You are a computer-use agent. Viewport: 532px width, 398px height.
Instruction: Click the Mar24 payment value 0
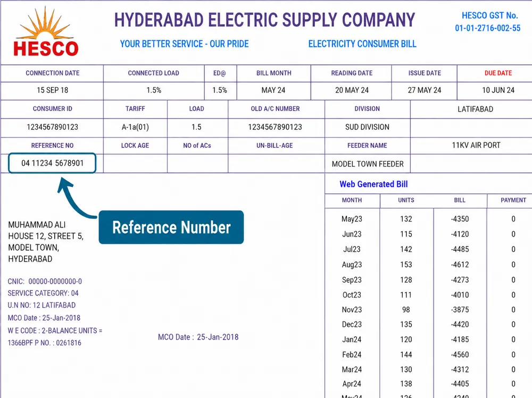(x=513, y=369)
